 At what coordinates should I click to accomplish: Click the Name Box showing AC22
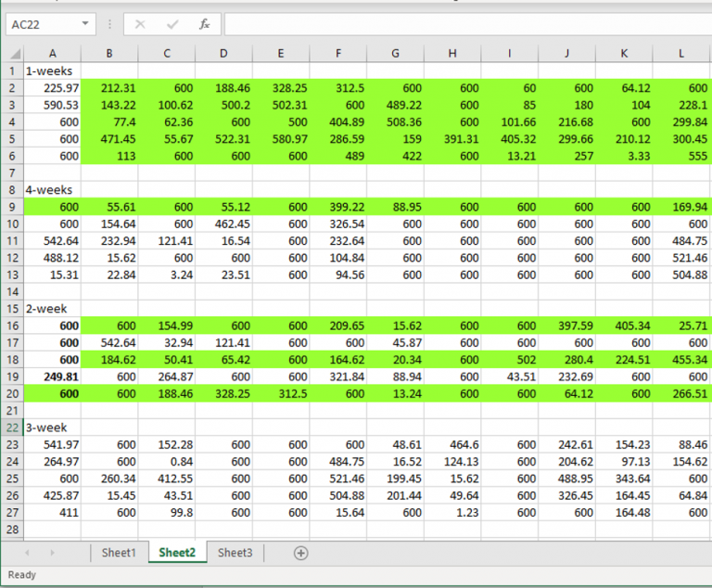(42, 24)
